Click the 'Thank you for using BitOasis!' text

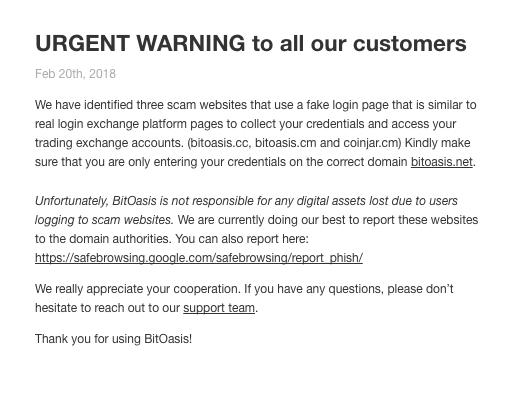113,339
